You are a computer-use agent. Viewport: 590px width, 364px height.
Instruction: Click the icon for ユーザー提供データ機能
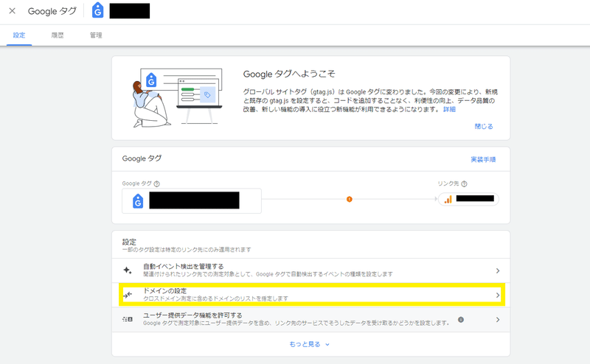(x=128, y=319)
